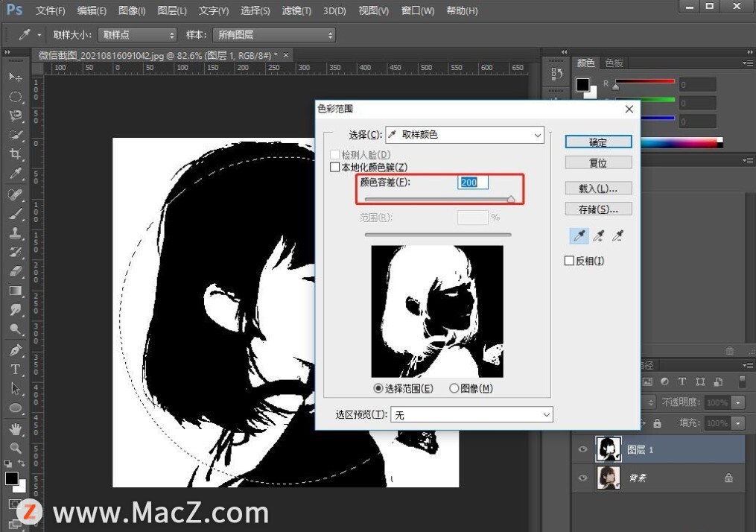Open the Color panel flyout menu

click(x=748, y=63)
